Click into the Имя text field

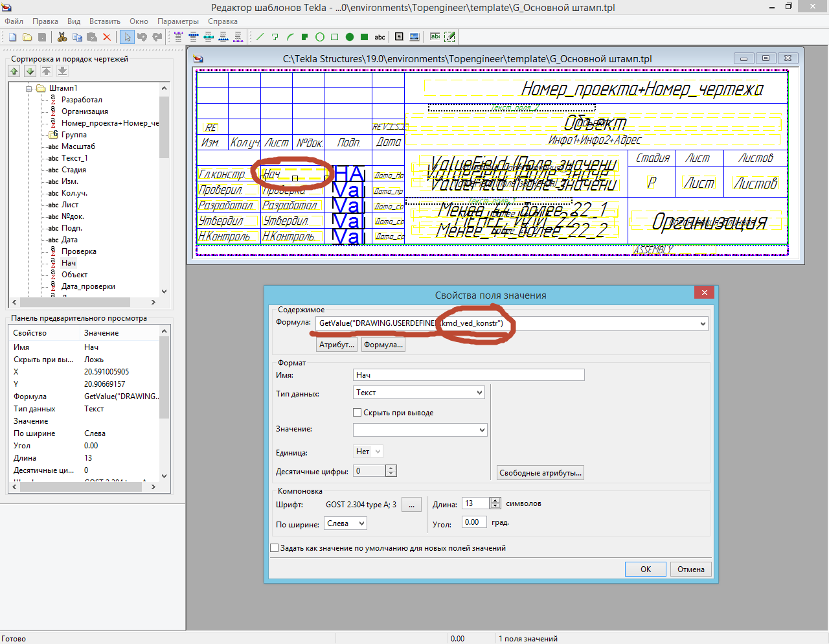point(468,374)
